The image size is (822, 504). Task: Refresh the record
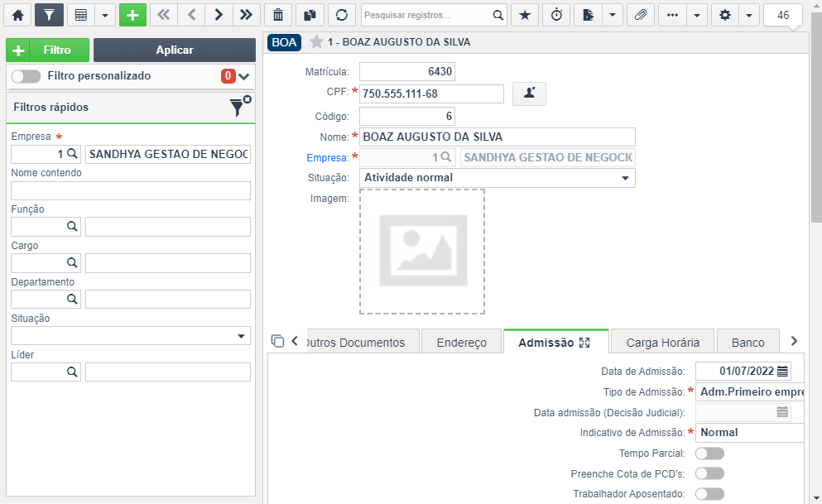click(x=342, y=15)
